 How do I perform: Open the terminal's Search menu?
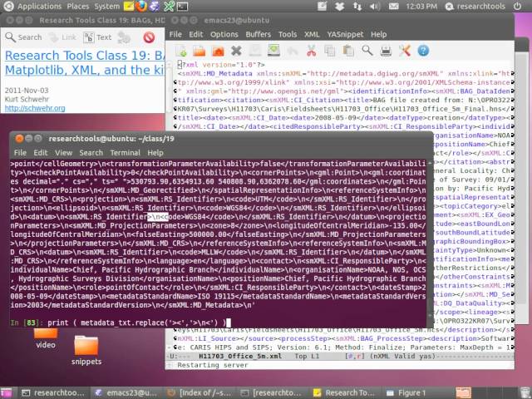tap(91, 153)
